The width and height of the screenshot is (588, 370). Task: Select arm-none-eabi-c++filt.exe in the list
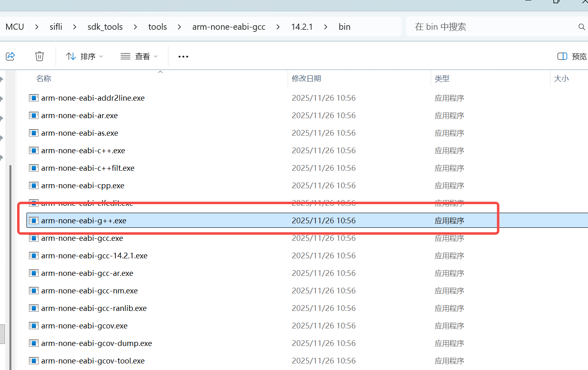click(88, 168)
